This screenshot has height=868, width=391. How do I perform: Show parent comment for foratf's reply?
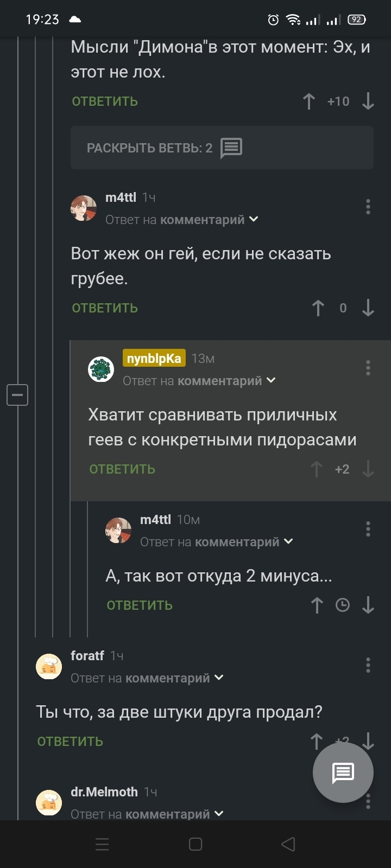click(x=218, y=678)
